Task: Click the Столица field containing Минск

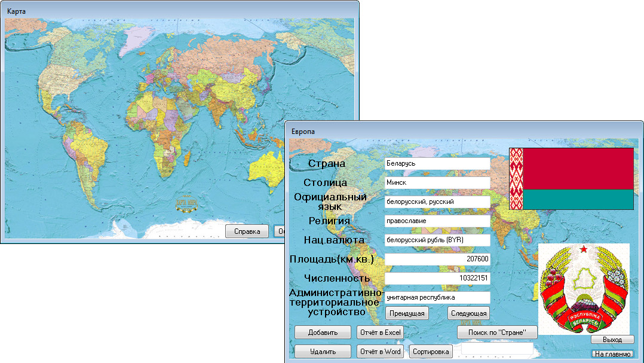Action: click(437, 182)
